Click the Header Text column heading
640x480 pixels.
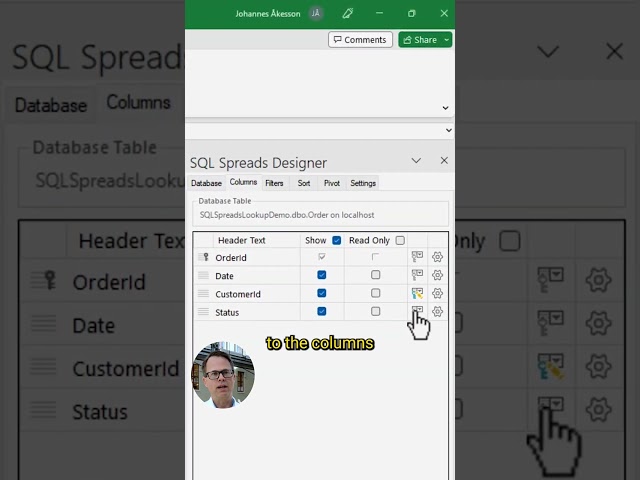pos(242,240)
